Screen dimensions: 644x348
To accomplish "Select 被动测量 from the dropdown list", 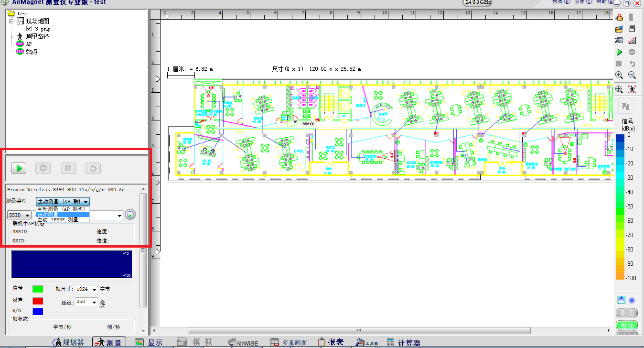I will point(62,214).
